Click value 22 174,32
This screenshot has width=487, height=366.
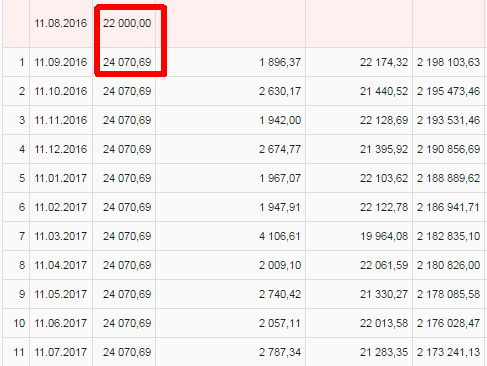pyautogui.click(x=384, y=62)
